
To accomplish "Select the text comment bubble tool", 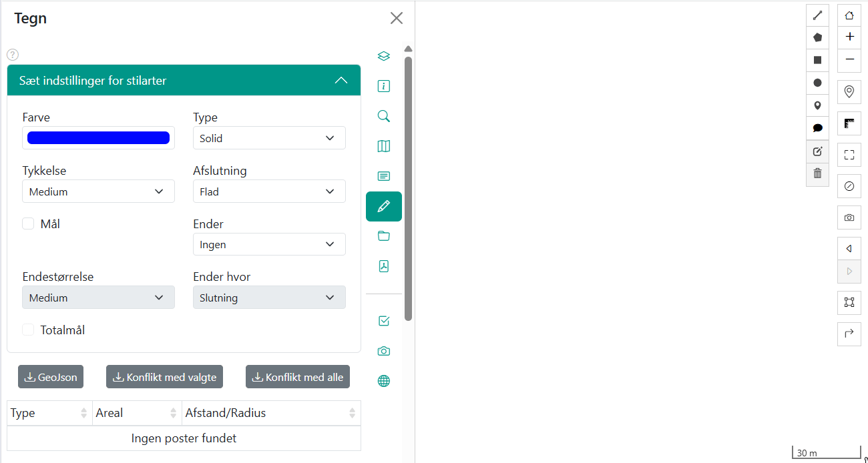I will tap(817, 128).
